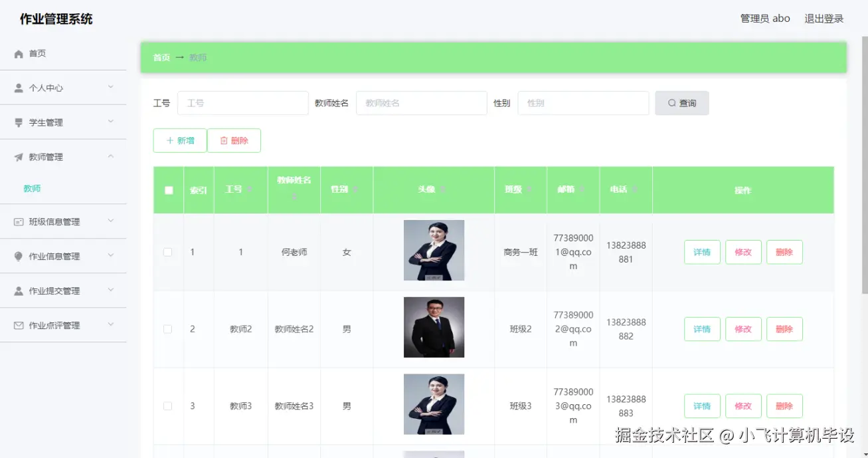868x458 pixels.
Task: Click the 班级信息管理 card icon
Action: 19,222
